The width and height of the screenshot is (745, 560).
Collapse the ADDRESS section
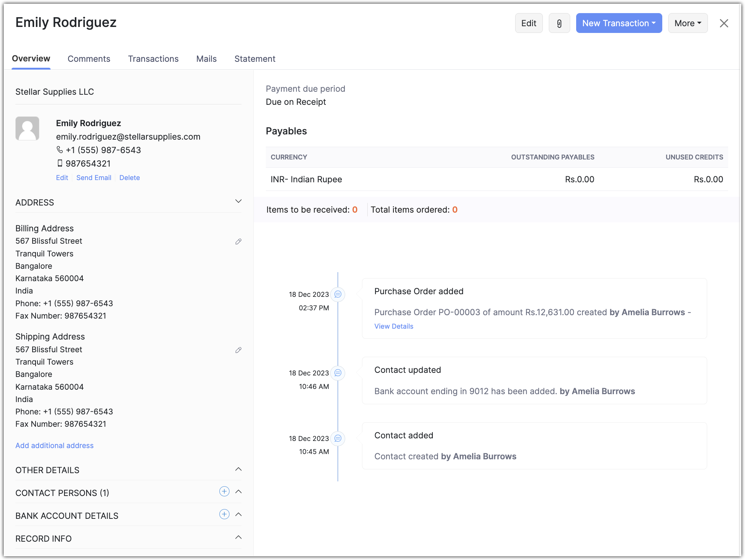pos(238,201)
